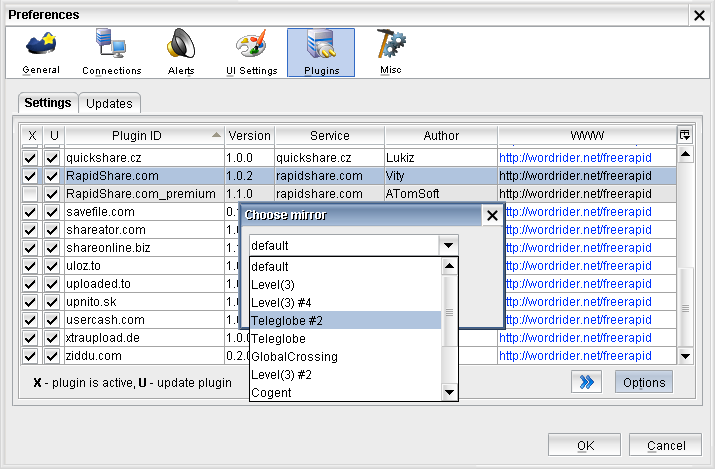Switch to the Settings tab

(x=48, y=103)
